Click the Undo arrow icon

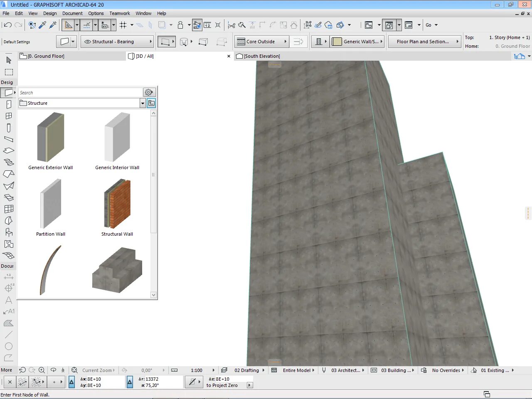point(7,25)
